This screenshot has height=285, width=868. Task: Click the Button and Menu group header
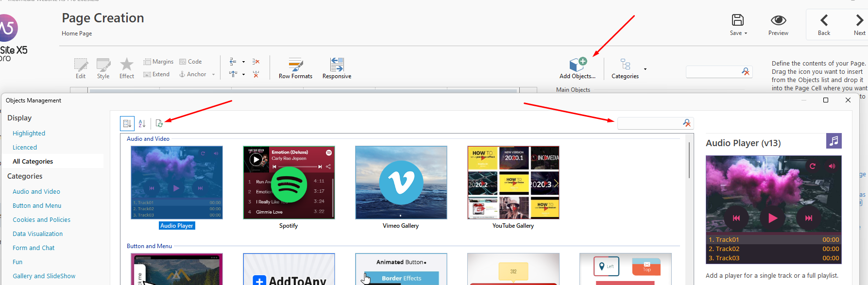click(149, 246)
